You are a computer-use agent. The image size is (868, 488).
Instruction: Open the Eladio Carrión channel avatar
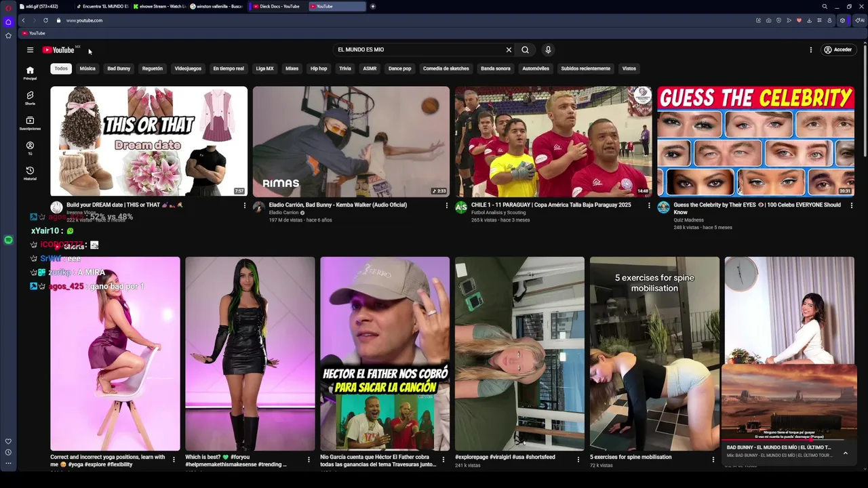pyautogui.click(x=259, y=207)
